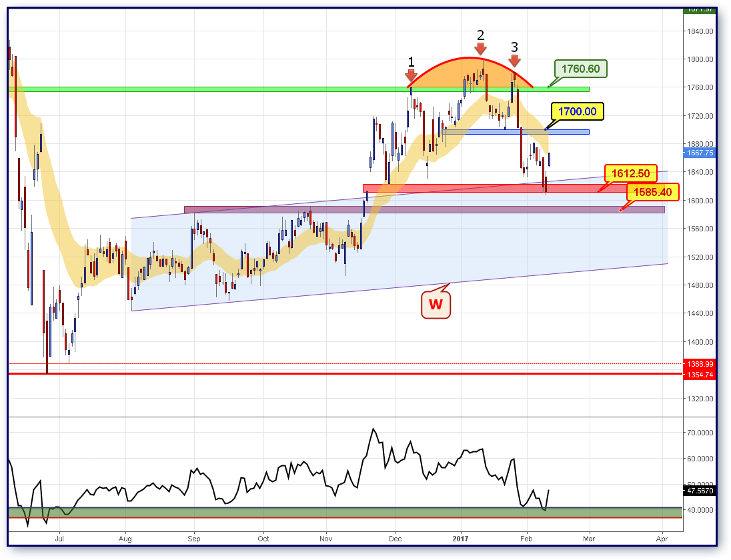The width and height of the screenshot is (731, 560).
Task: Click the green horizontal resistance band near 1760
Action: pos(299,89)
